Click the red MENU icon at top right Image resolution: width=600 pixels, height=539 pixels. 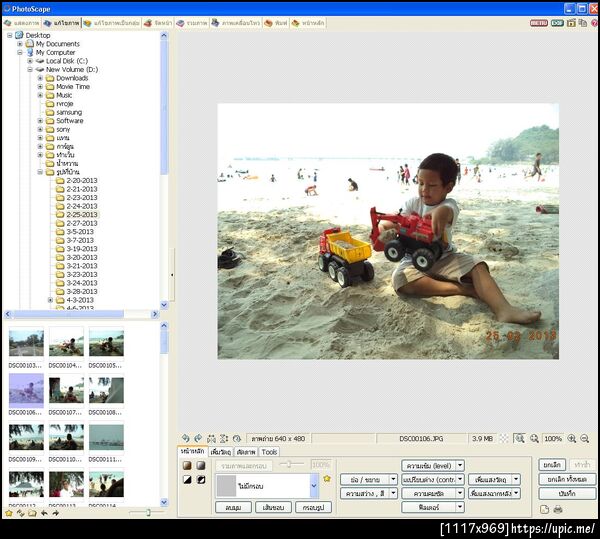tap(539, 23)
